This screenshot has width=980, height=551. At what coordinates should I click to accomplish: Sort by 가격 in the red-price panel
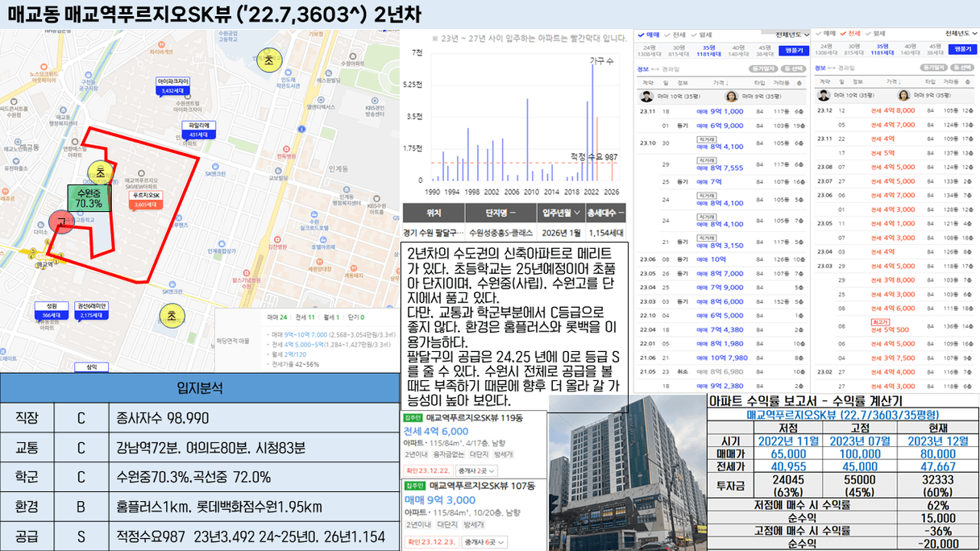(x=895, y=81)
